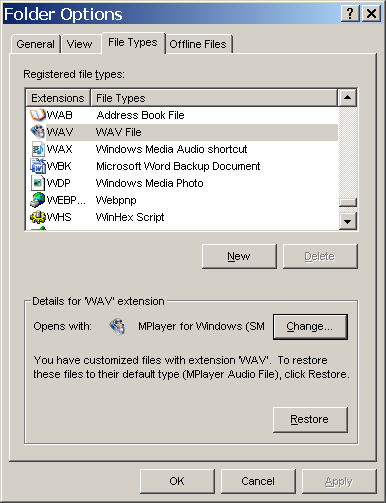Click the WAV file type icon
This screenshot has width=386, height=503.
[37, 132]
